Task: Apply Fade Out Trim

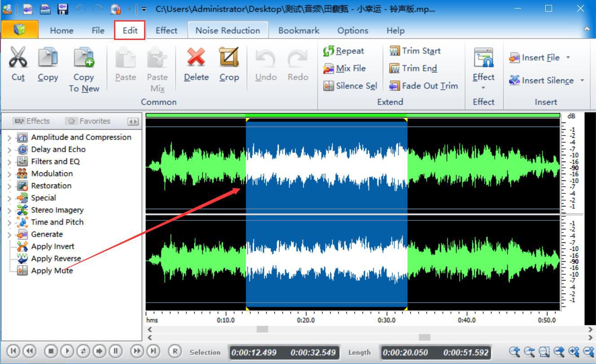Action: pos(423,86)
